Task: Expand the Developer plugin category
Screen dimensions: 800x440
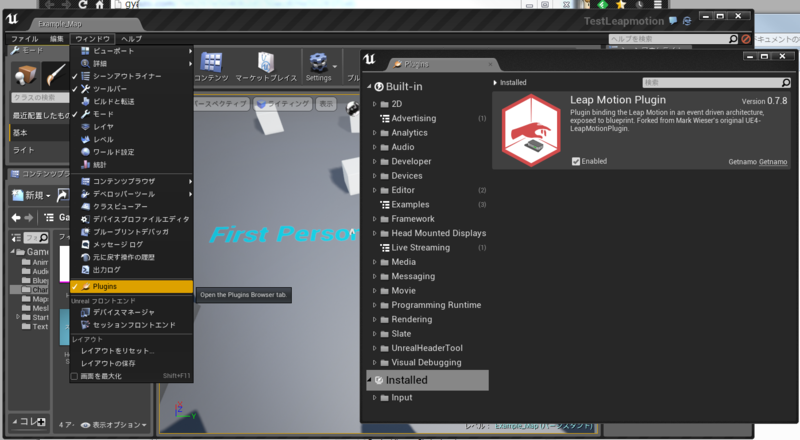Action: (x=374, y=161)
